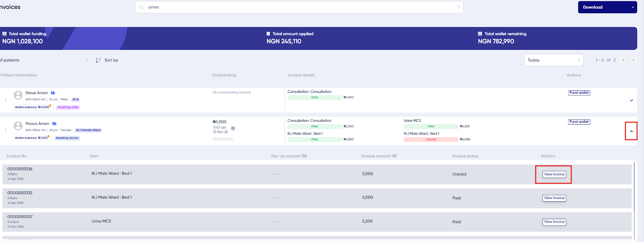Click invoice number 0000000035

tap(20, 193)
